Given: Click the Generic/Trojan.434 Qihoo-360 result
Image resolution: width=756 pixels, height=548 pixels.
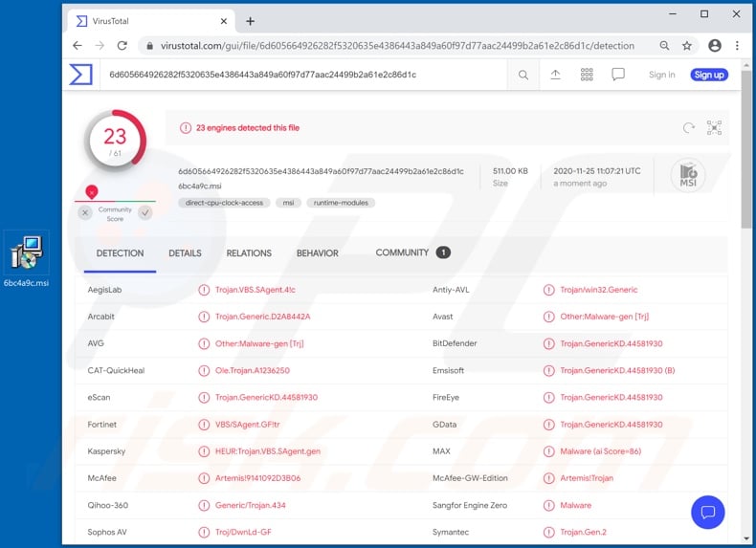Looking at the screenshot, I should point(250,505).
